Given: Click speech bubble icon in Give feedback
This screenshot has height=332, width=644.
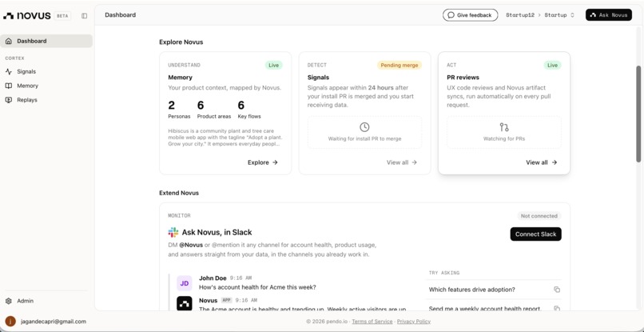Looking at the screenshot, I should 451,15.
